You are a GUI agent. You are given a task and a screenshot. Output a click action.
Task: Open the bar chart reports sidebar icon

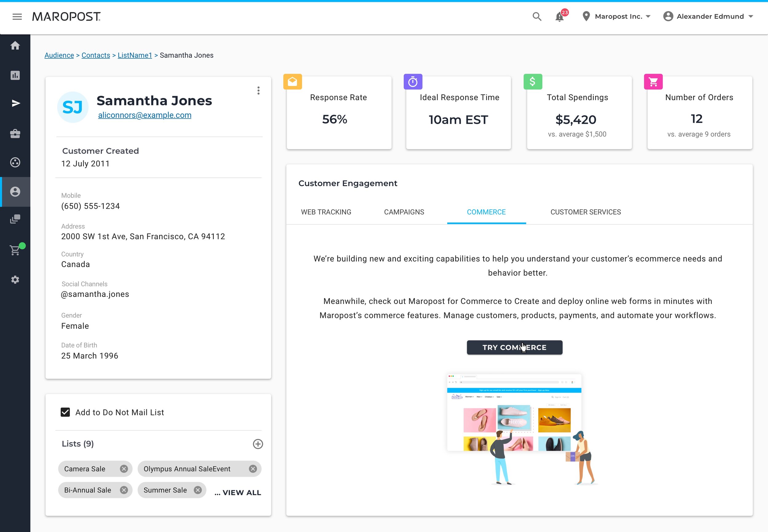click(x=15, y=75)
